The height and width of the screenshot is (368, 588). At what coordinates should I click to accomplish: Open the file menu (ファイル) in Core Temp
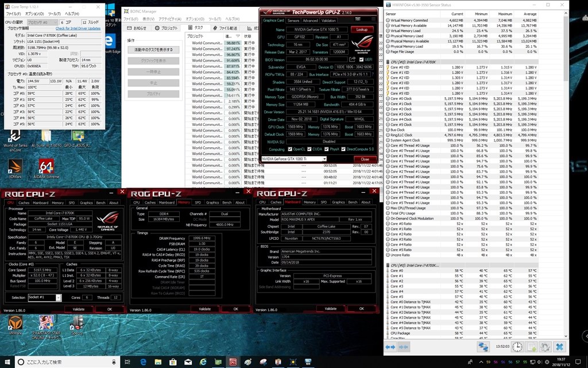click(x=13, y=14)
